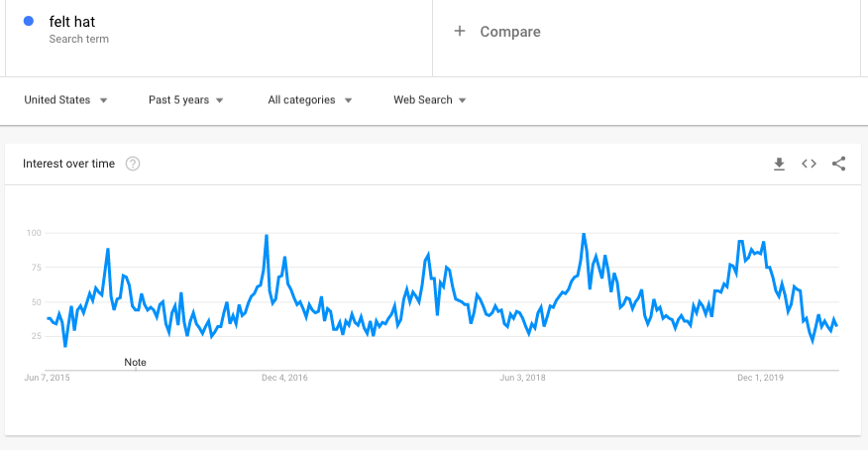Screen dimensions: 868x450
Task: Share the Interest over time chart
Action: pyautogui.click(x=838, y=164)
